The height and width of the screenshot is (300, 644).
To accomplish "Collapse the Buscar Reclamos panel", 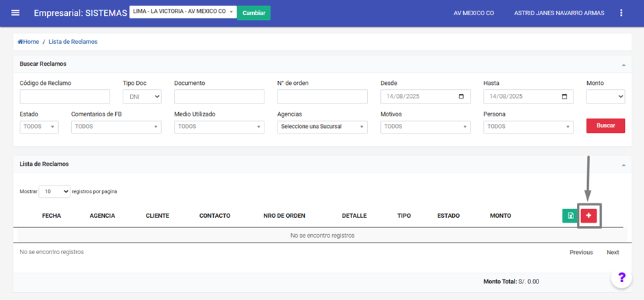I will tap(623, 64).
